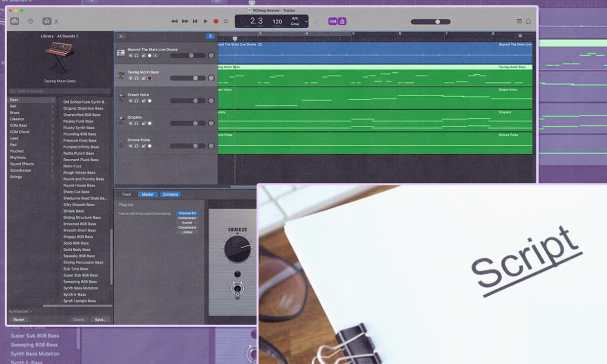The width and height of the screenshot is (607, 364).
Task: Lock the Dream Voice track
Action: pyautogui.click(x=143, y=101)
